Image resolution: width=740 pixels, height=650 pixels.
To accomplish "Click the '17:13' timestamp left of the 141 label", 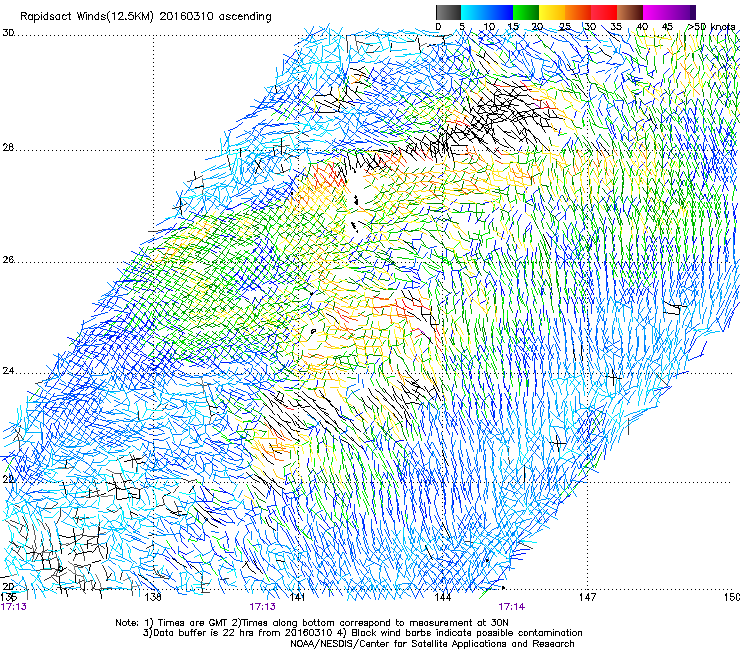I will [262, 607].
